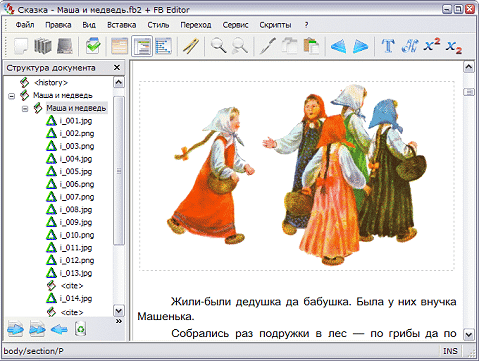Open the pencil and ruler tool

[191, 46]
